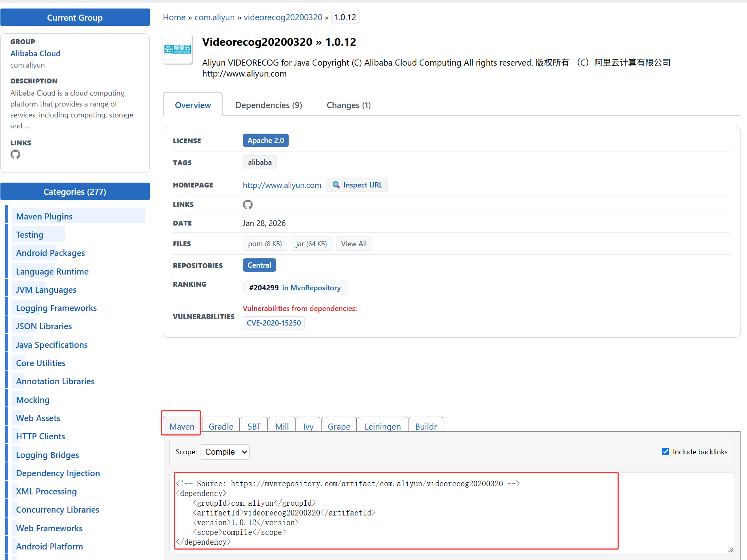The width and height of the screenshot is (747, 560).
Task: Open Concurrency Libraries category
Action: pos(57,510)
